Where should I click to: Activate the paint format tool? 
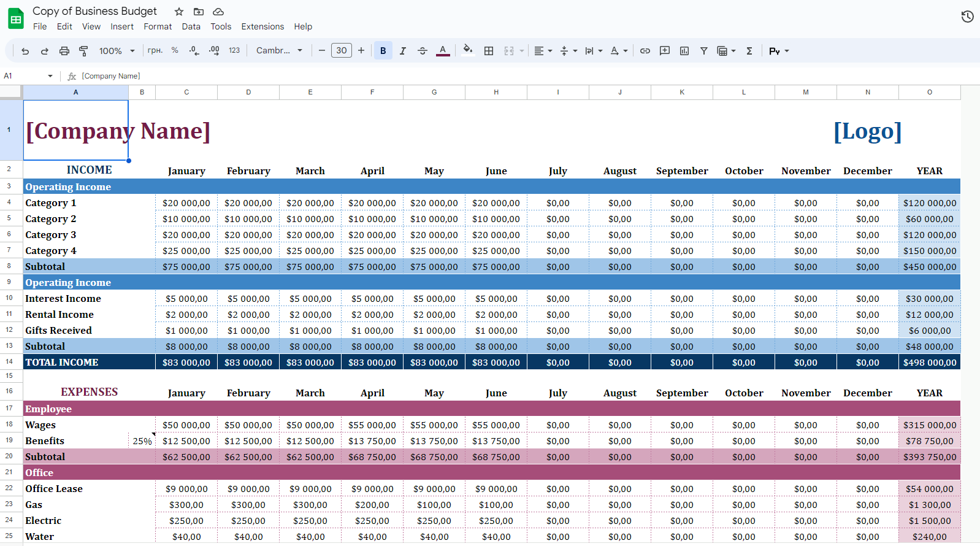(83, 51)
